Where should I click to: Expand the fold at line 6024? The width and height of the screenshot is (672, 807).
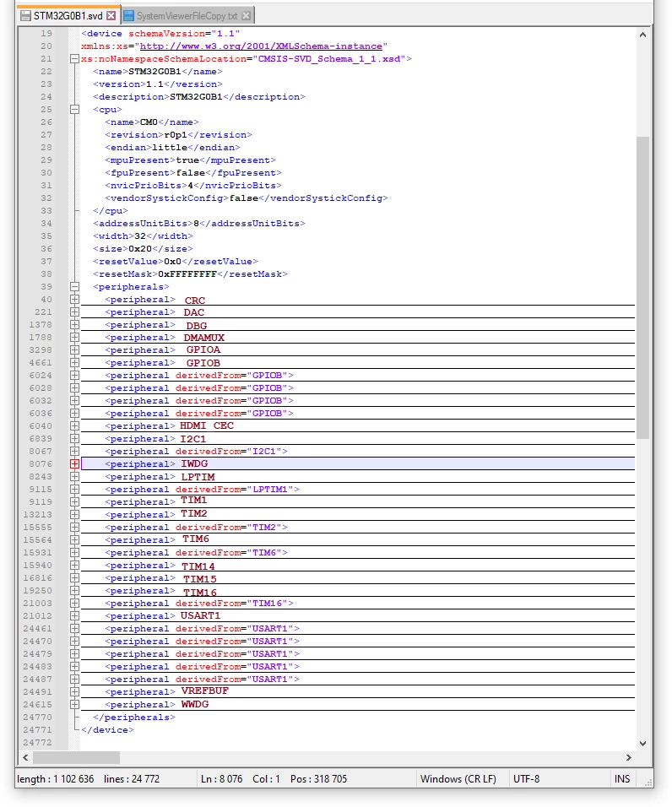[x=74, y=375]
